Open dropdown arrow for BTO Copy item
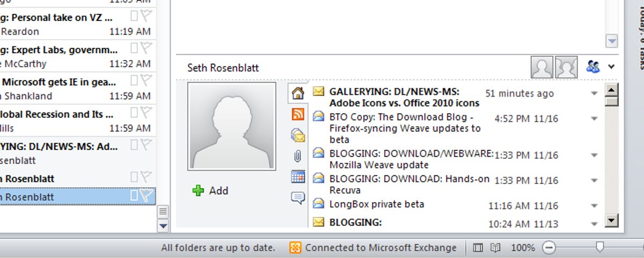644x258 pixels. coord(594,119)
